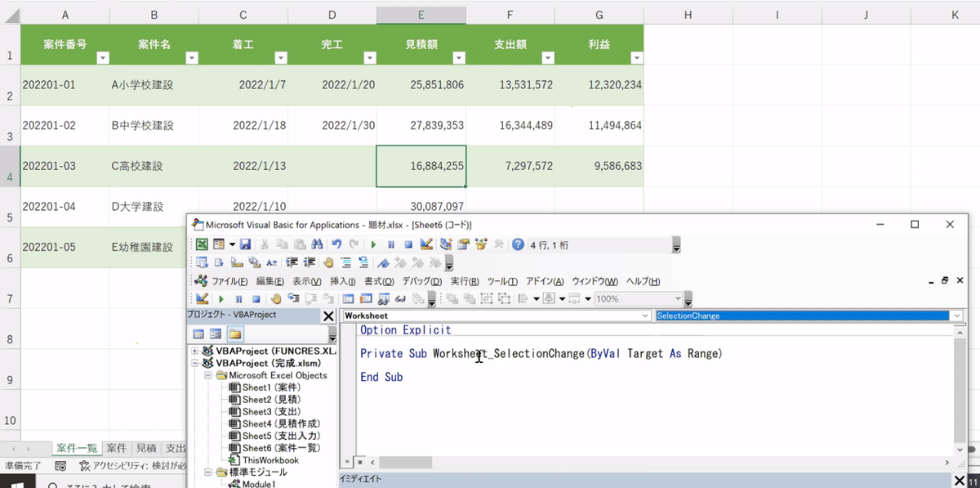The width and height of the screenshot is (980, 488).
Task: Switch to Procedure View at code pane bottom-left
Action: (347, 462)
